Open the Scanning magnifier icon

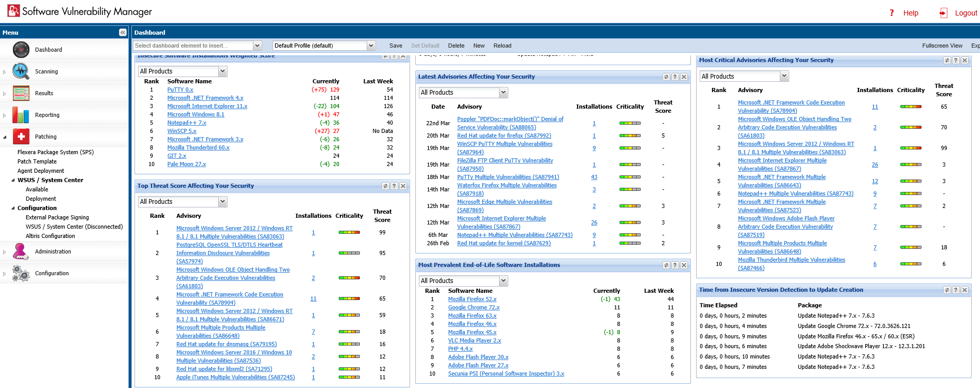pos(21,71)
